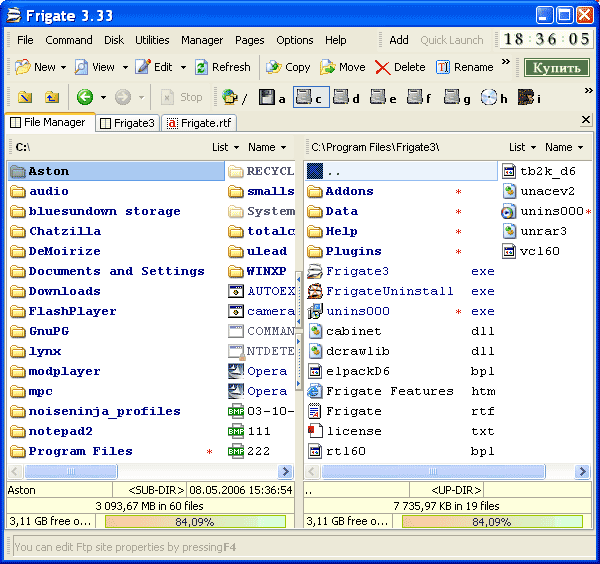Switch to drive e
Image resolution: width=600 pixels, height=564 pixels.
(383, 98)
